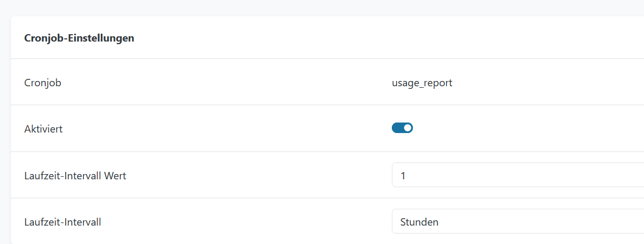This screenshot has height=244, width=644.
Task: Click into the Laufzeit-Intervall Wert input field
Action: tap(517, 175)
